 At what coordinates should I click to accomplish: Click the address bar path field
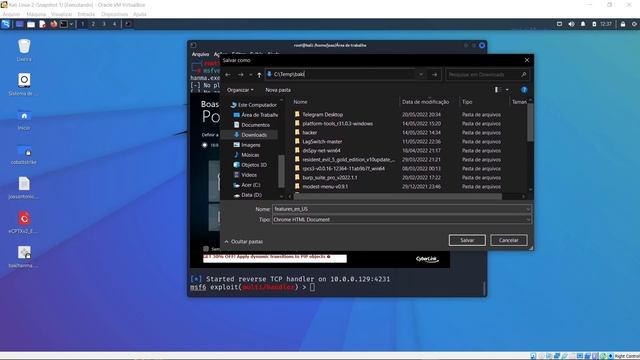coord(341,74)
